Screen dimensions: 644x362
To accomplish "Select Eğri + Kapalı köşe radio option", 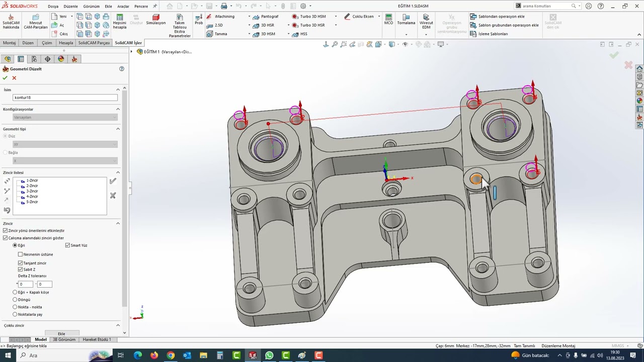I will (x=15, y=292).
